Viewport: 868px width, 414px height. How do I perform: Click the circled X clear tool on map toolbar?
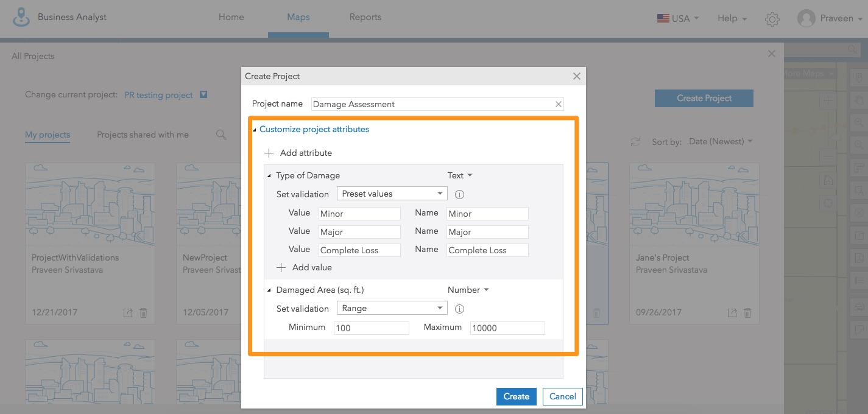click(x=859, y=212)
